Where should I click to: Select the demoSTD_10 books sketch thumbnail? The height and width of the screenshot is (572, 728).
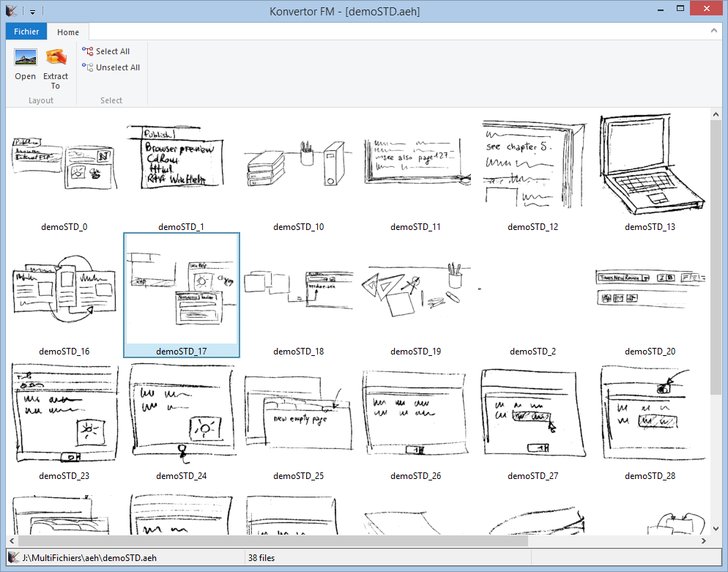click(x=298, y=163)
